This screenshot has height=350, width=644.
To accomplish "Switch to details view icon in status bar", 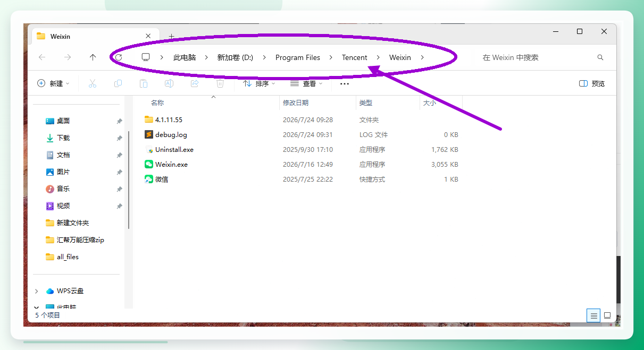I will (593, 315).
